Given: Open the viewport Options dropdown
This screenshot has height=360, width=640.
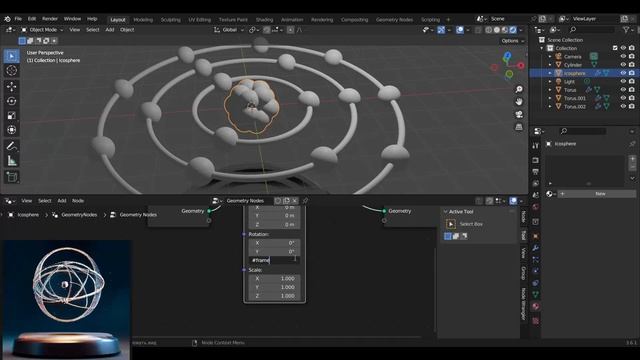Looking at the screenshot, I should (513, 41).
